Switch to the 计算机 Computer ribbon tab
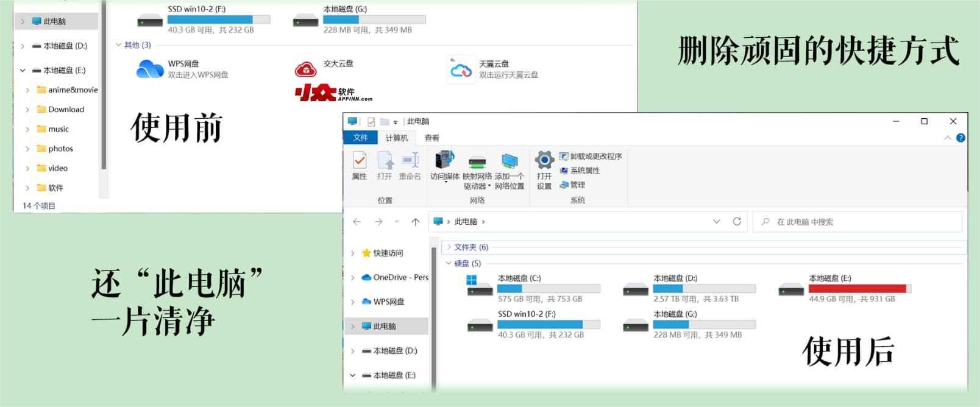 tap(397, 138)
